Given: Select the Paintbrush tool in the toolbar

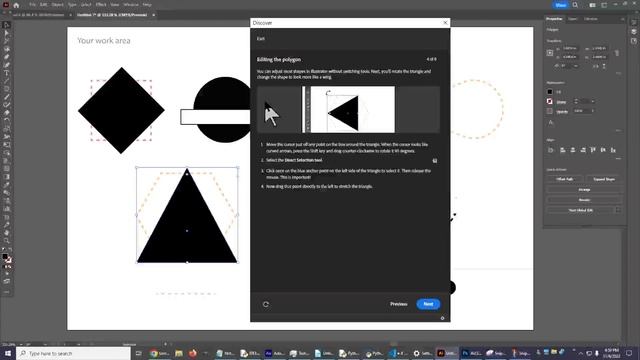Looking at the screenshot, I should 6,97.
